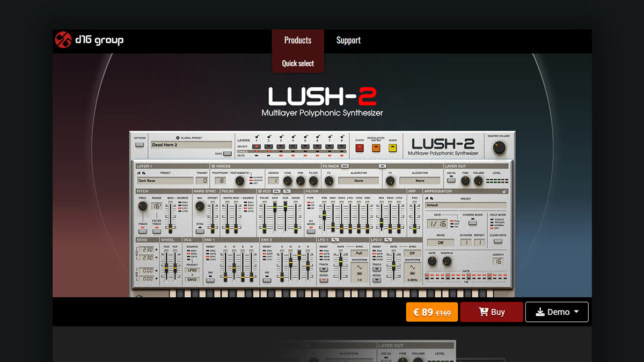Click the Save preset button

(228, 153)
